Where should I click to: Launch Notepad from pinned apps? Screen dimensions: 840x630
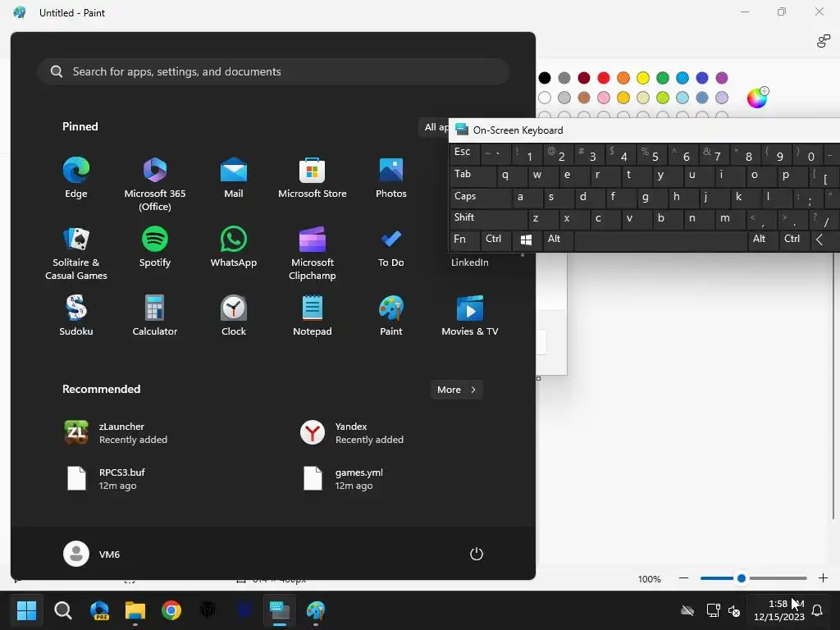[313, 316]
